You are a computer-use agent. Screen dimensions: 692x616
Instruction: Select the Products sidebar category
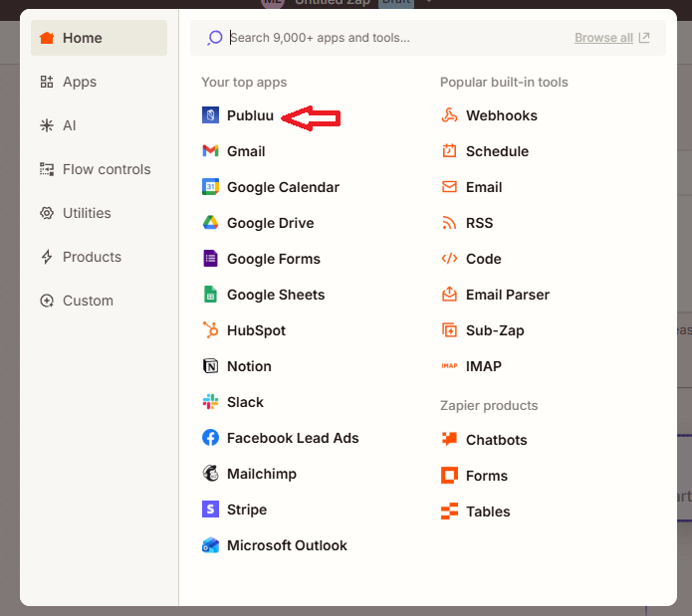99,257
